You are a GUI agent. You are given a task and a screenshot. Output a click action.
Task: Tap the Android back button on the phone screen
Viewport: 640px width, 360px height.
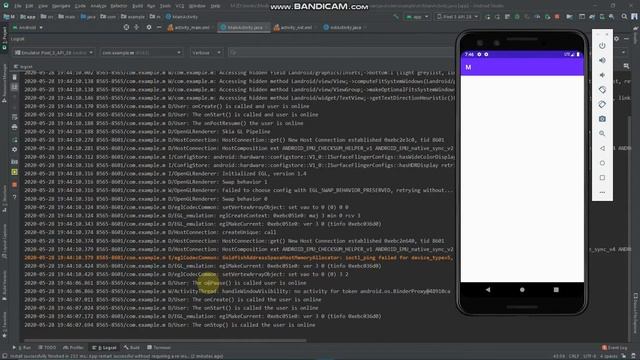pyautogui.click(x=488, y=289)
